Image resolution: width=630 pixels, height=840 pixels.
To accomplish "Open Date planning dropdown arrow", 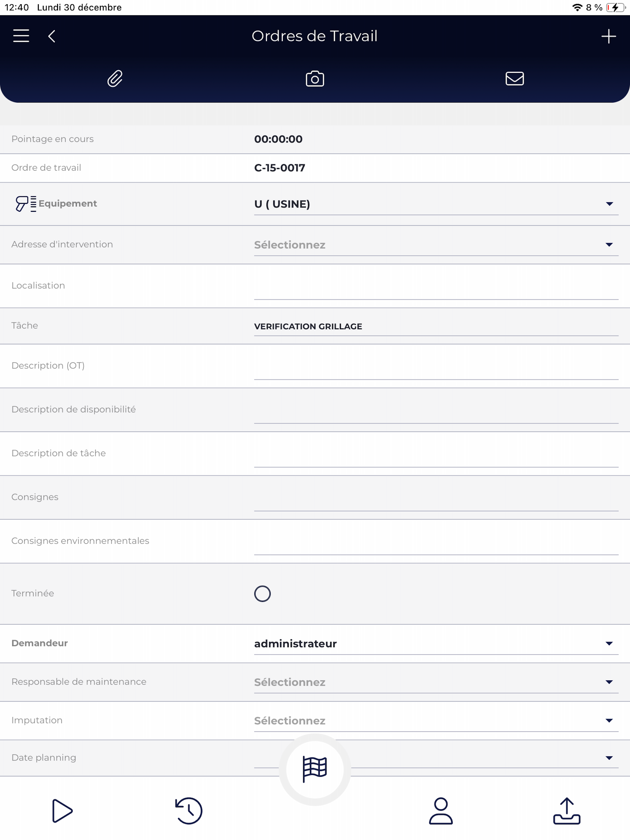I will tap(609, 758).
